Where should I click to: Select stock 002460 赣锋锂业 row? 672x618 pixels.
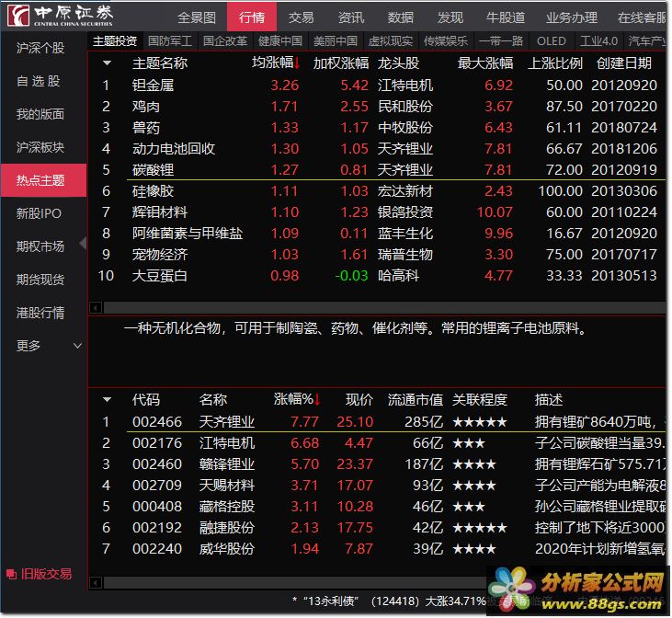pos(377,464)
